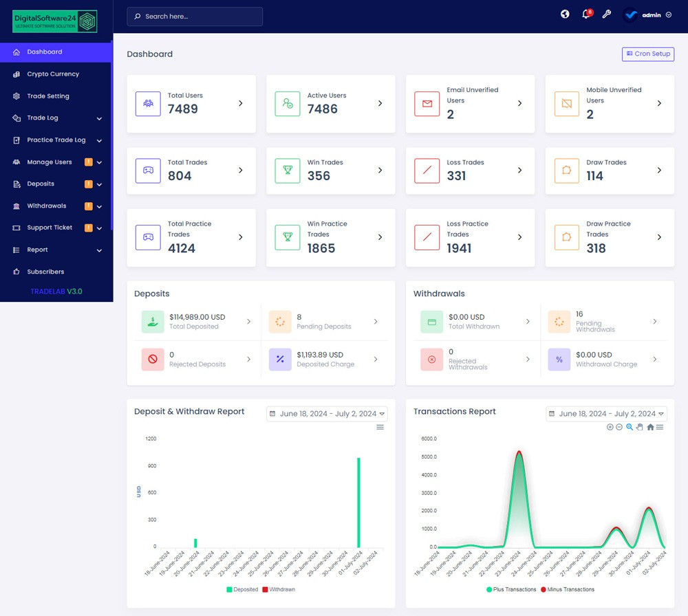Go to Subscribers in the sidebar
Screen dimensions: 688x616
click(45, 272)
